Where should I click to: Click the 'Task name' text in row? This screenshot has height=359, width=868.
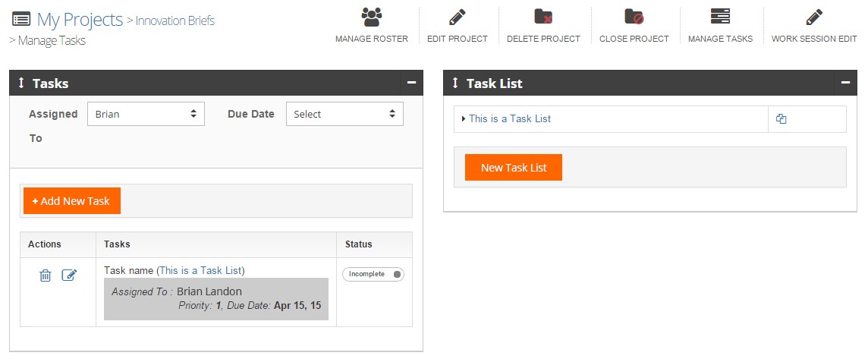[x=129, y=270]
